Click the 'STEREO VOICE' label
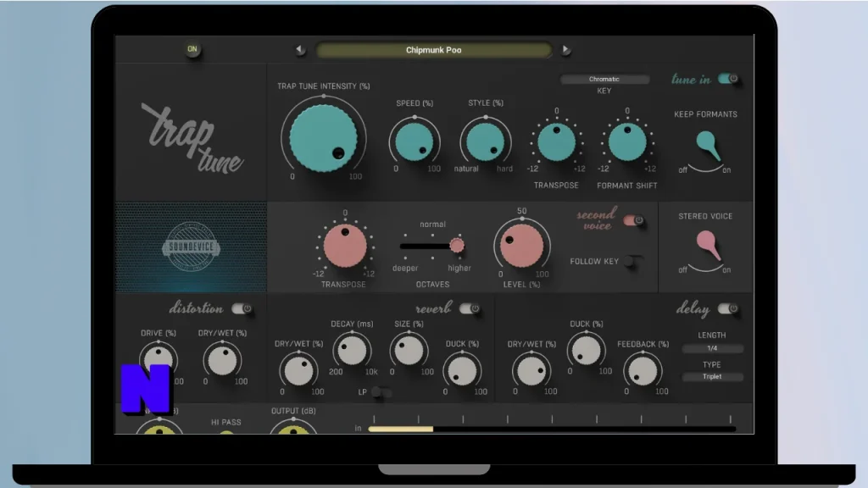The width and height of the screenshot is (868, 488). pos(705,216)
